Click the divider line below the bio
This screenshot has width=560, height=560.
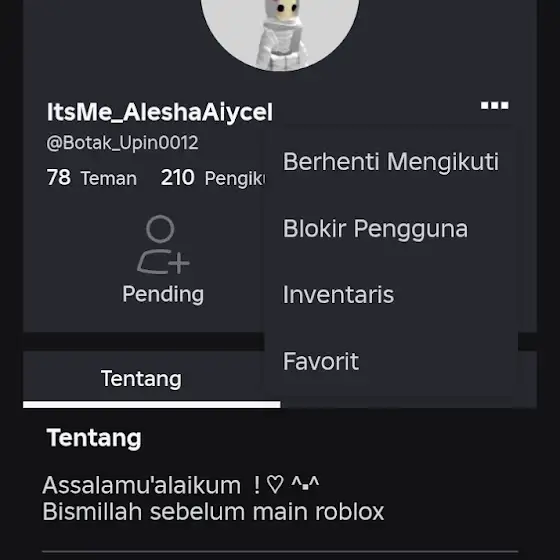pyautogui.click(x=280, y=552)
